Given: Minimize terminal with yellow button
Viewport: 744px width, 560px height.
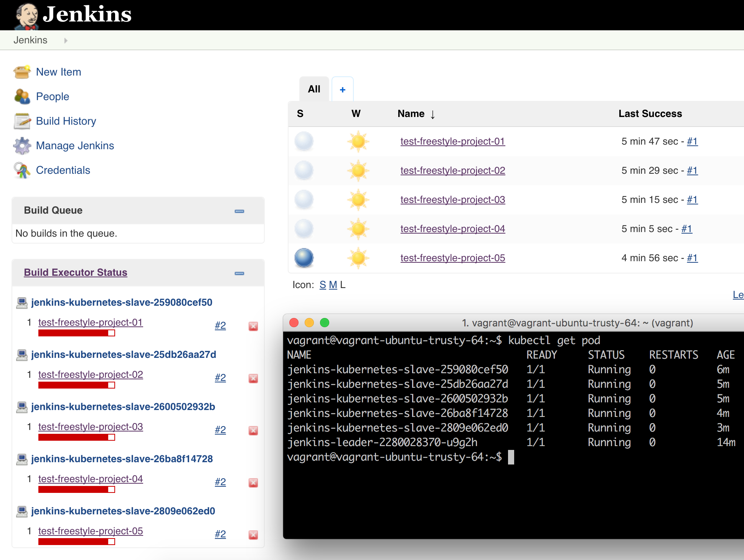Looking at the screenshot, I should (309, 323).
